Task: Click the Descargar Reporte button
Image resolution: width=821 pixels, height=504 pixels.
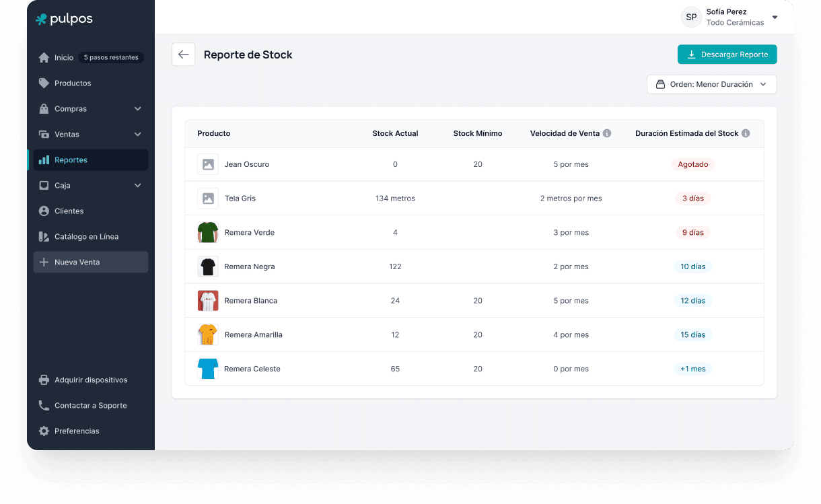Action: pos(727,55)
